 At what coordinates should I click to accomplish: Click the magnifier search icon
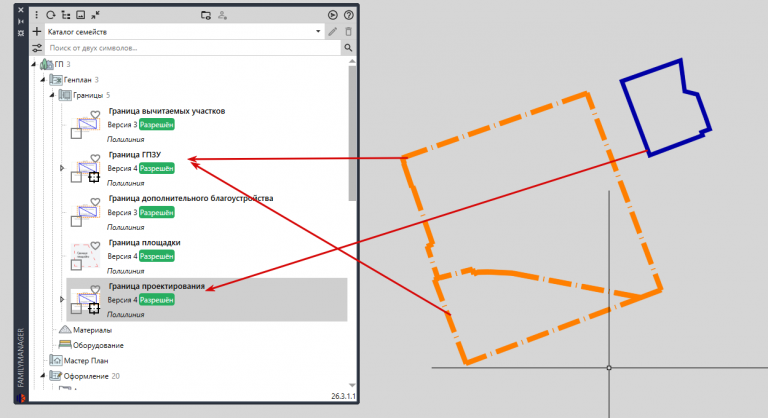(348, 48)
